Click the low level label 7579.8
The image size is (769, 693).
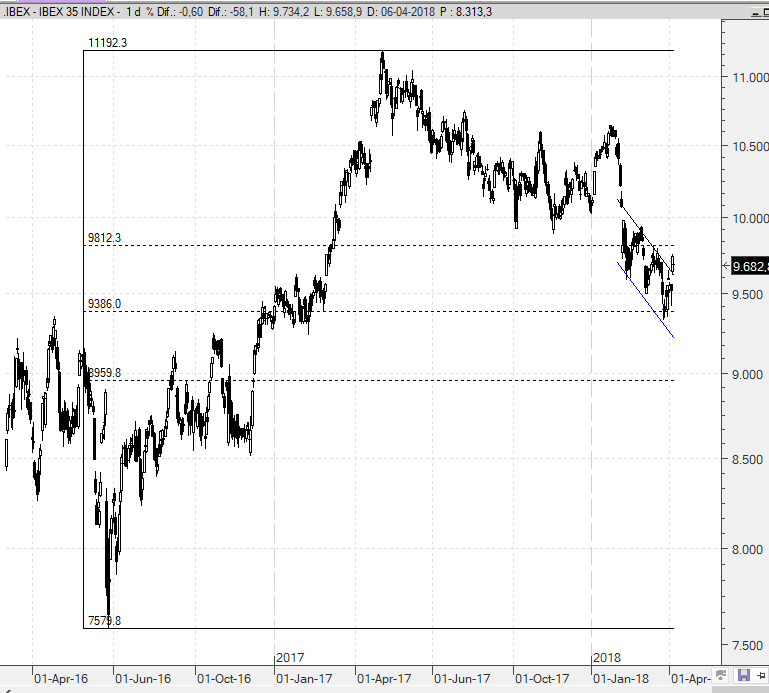pos(104,621)
